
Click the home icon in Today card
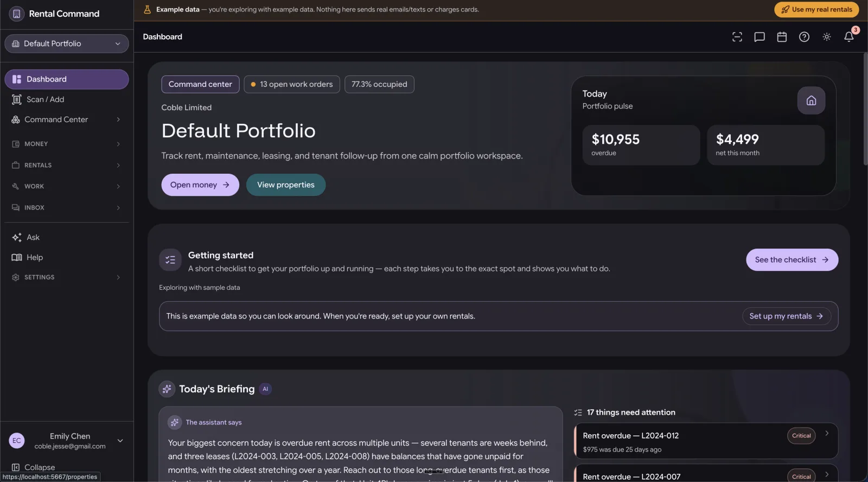coord(811,100)
